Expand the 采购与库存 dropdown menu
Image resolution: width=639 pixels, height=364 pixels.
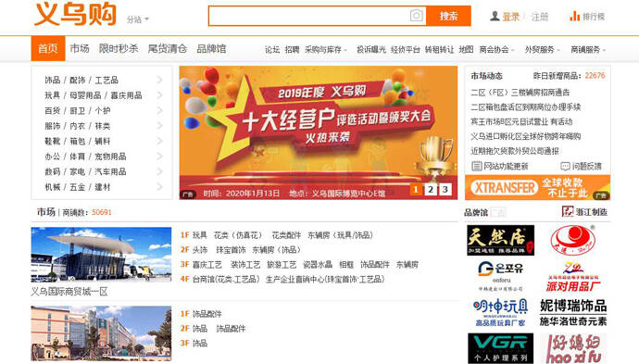pyautogui.click(x=326, y=50)
